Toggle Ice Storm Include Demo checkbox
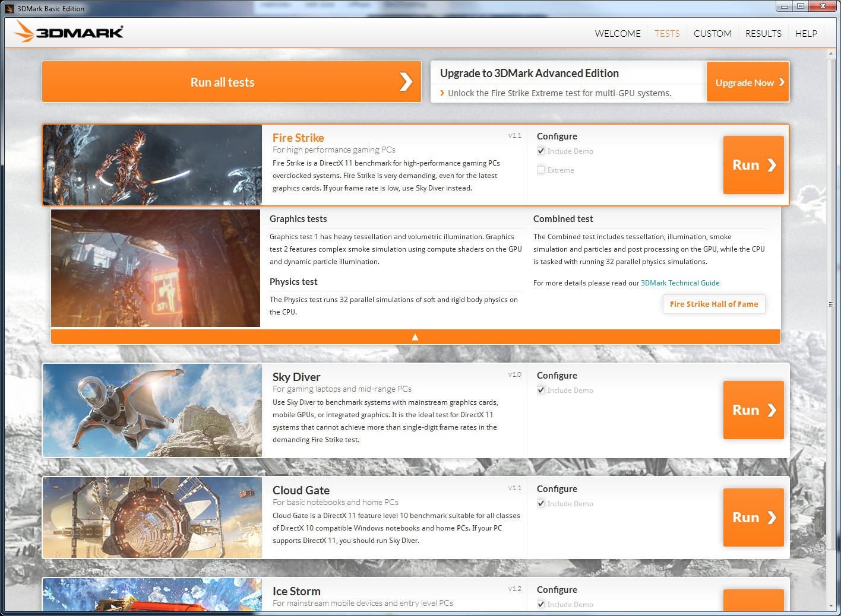 [541, 605]
